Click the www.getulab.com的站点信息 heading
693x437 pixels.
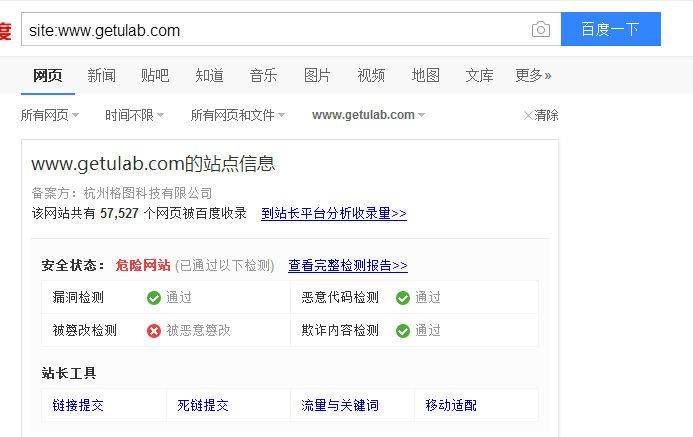[x=153, y=164]
